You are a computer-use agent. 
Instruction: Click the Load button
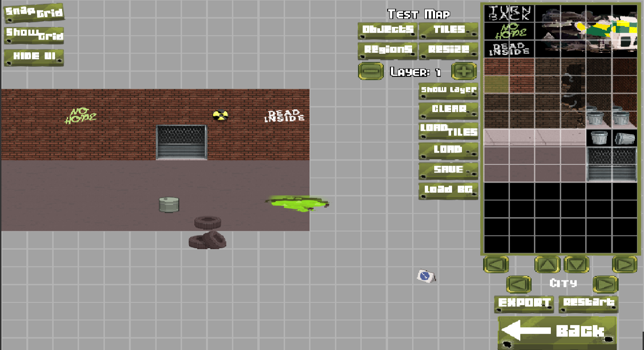tap(448, 151)
